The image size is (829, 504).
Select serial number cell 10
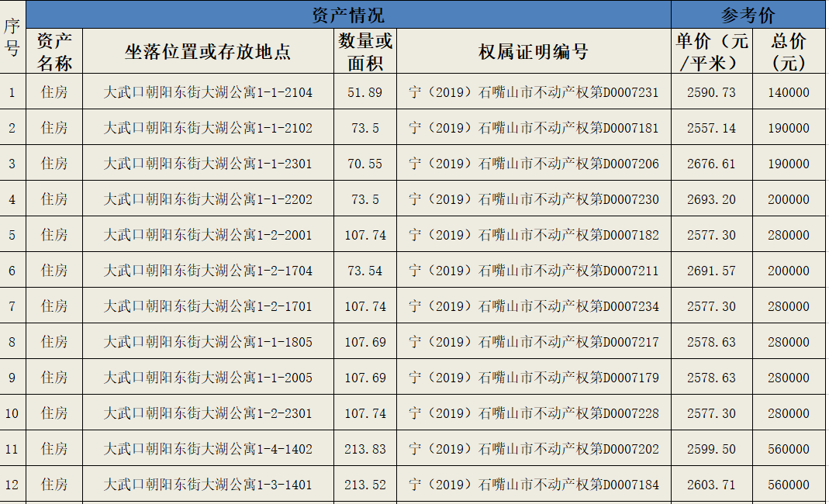point(12,413)
